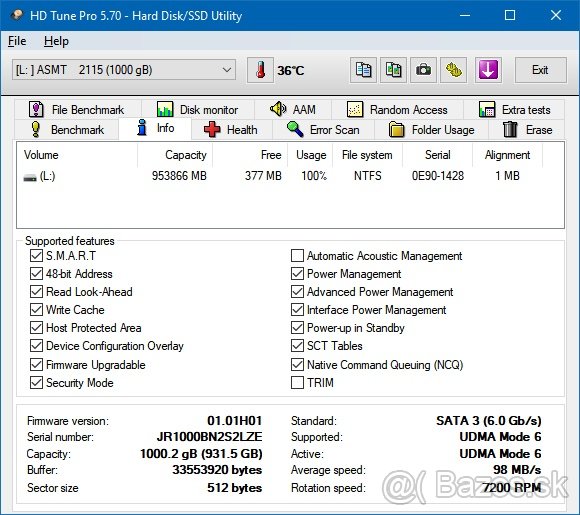Toggle the Power Management checkbox

(297, 274)
